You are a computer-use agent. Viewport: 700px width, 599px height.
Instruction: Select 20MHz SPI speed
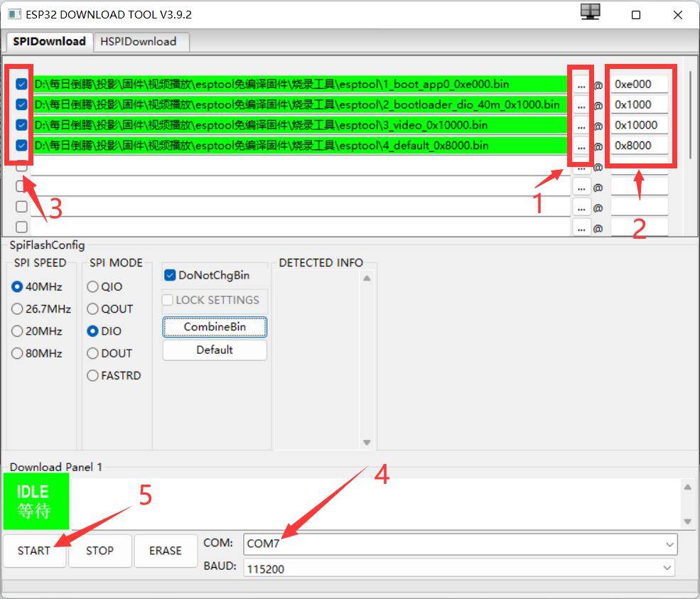click(x=37, y=331)
